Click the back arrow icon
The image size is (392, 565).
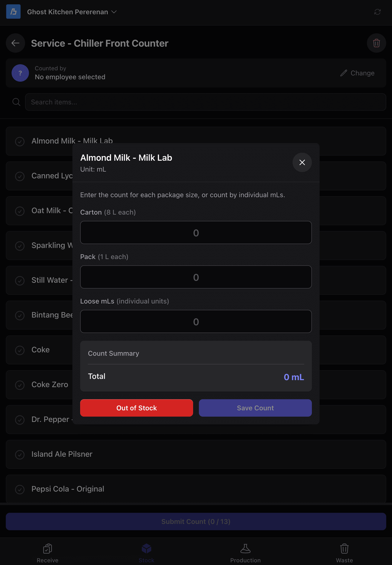point(15,43)
